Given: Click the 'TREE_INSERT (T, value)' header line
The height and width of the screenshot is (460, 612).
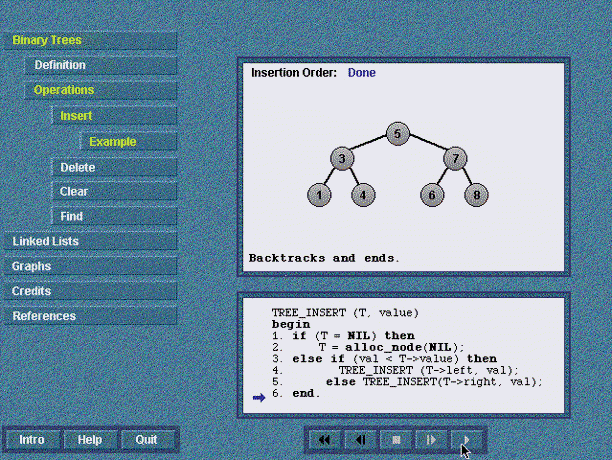Looking at the screenshot, I should (345, 313).
